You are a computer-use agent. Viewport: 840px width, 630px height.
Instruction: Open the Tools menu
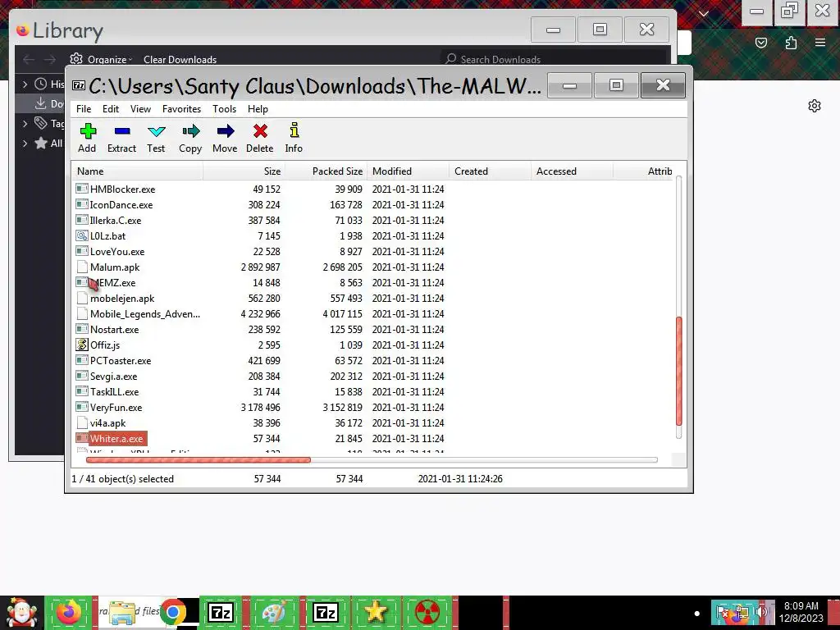(224, 109)
